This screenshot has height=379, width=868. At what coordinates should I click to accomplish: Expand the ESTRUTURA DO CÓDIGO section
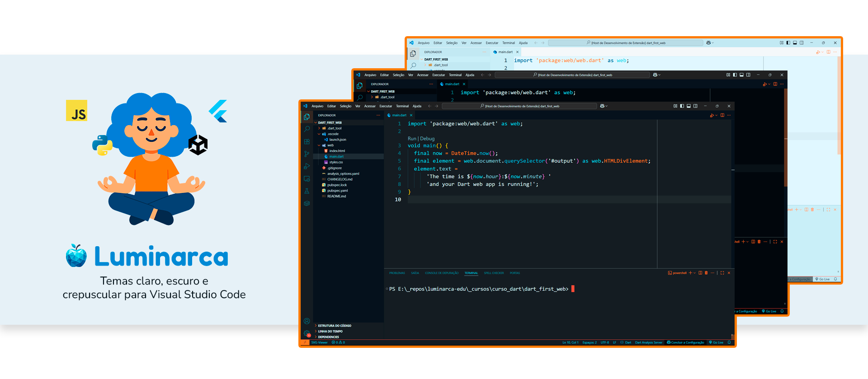(349, 325)
